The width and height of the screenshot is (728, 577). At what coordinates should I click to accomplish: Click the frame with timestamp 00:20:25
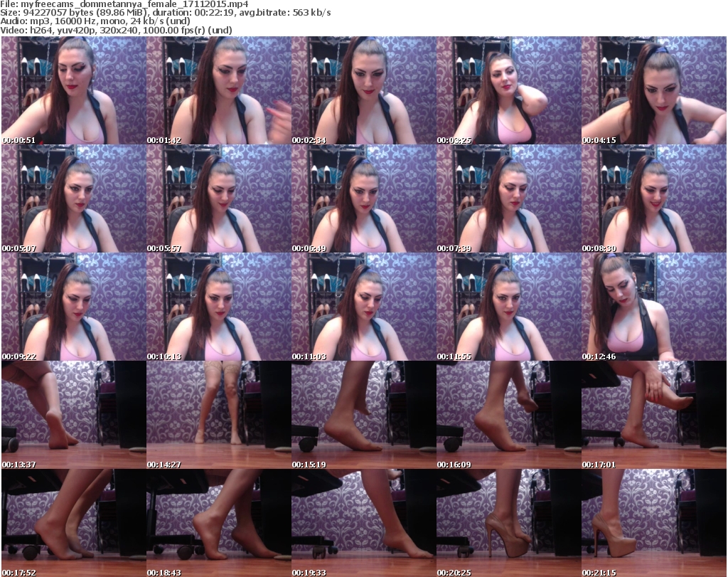pyautogui.click(x=508, y=523)
